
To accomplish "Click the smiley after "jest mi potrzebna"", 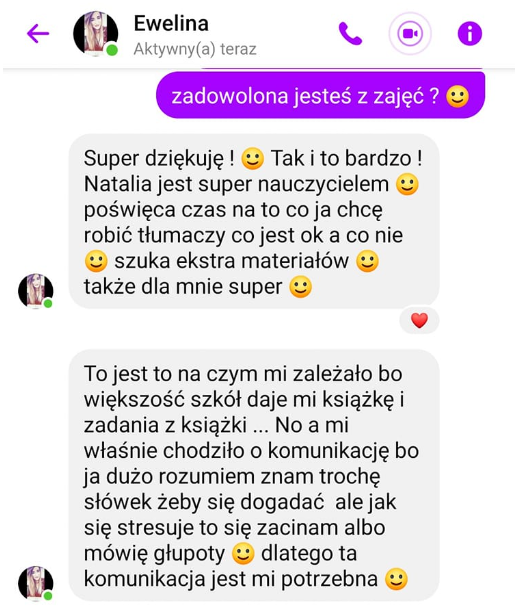I will pyautogui.click(x=396, y=579).
